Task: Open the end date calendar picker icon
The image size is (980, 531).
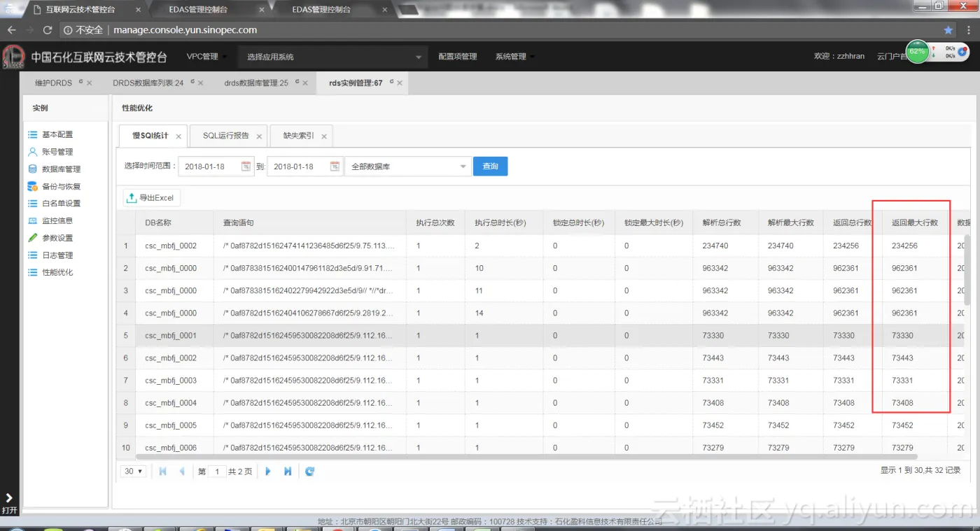Action: click(335, 167)
